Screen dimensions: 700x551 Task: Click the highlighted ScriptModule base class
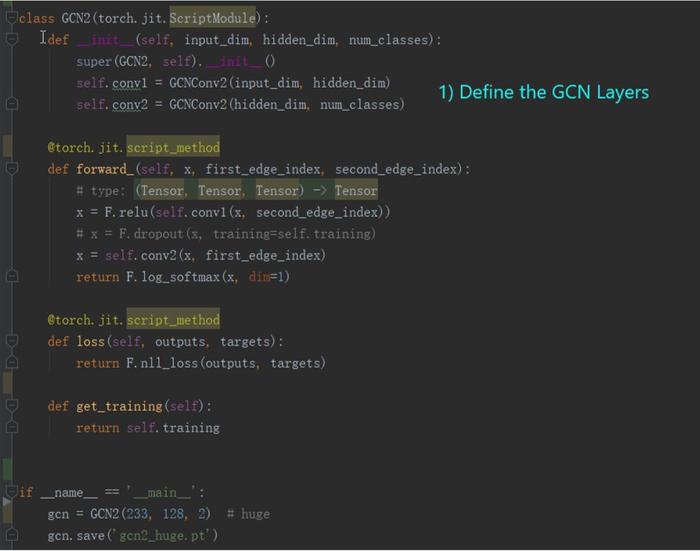click(212, 18)
